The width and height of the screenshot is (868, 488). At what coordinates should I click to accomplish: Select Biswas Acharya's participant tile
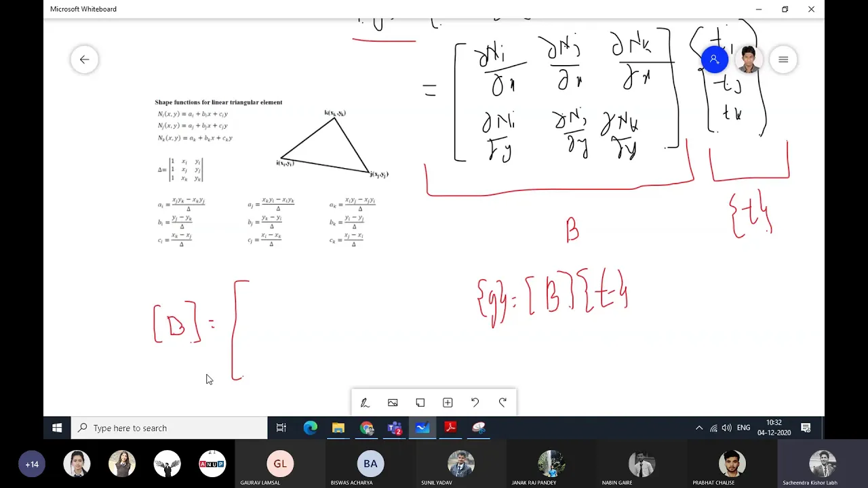[x=370, y=464]
